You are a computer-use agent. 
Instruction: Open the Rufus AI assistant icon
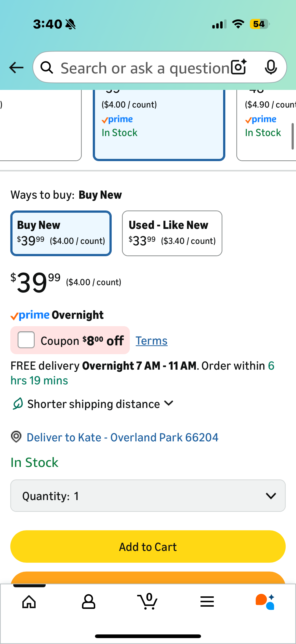pyautogui.click(x=265, y=602)
